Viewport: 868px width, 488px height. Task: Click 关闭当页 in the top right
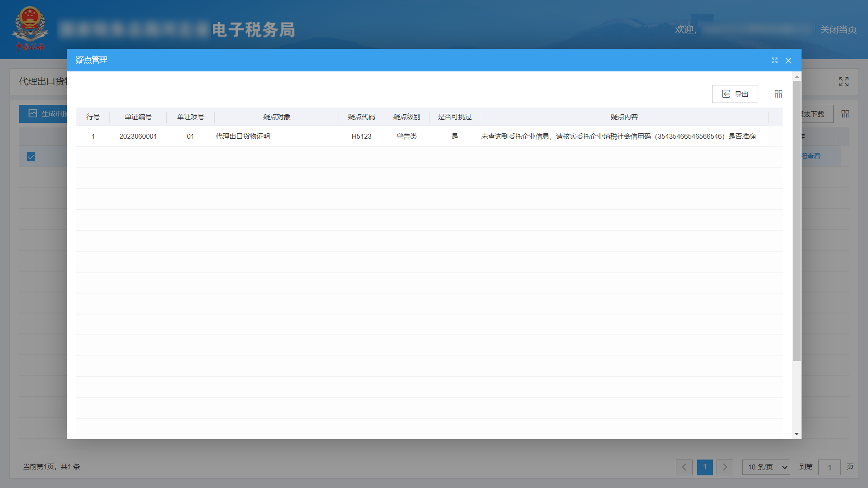pyautogui.click(x=838, y=29)
